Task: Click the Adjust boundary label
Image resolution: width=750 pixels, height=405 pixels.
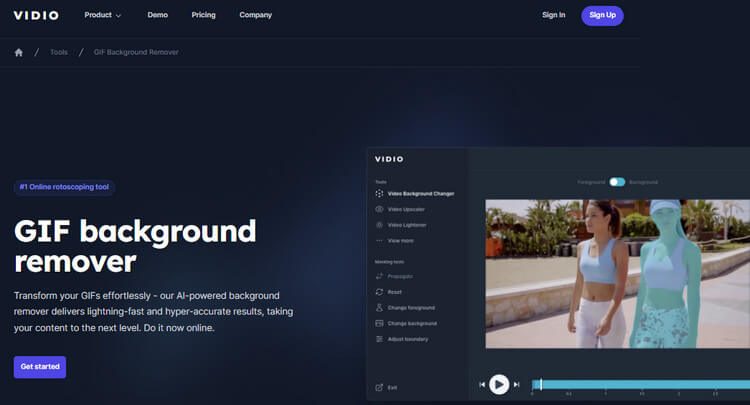Action: point(408,339)
